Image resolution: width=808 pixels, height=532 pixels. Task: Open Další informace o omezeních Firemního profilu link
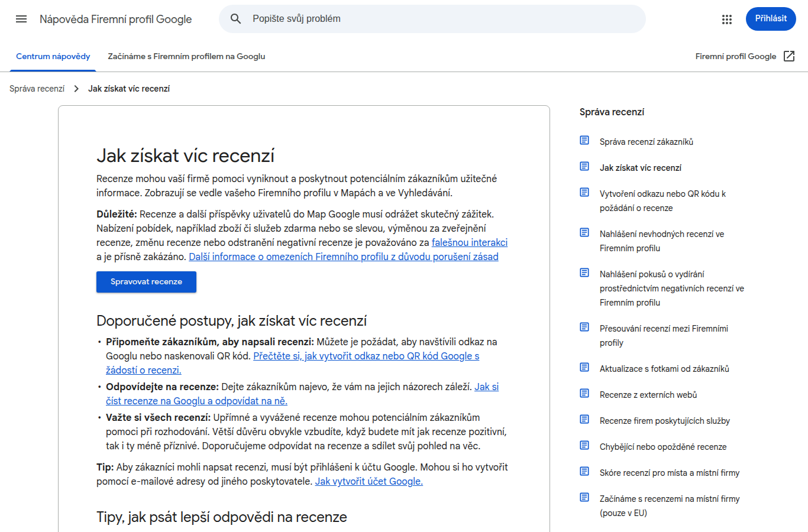click(x=344, y=257)
